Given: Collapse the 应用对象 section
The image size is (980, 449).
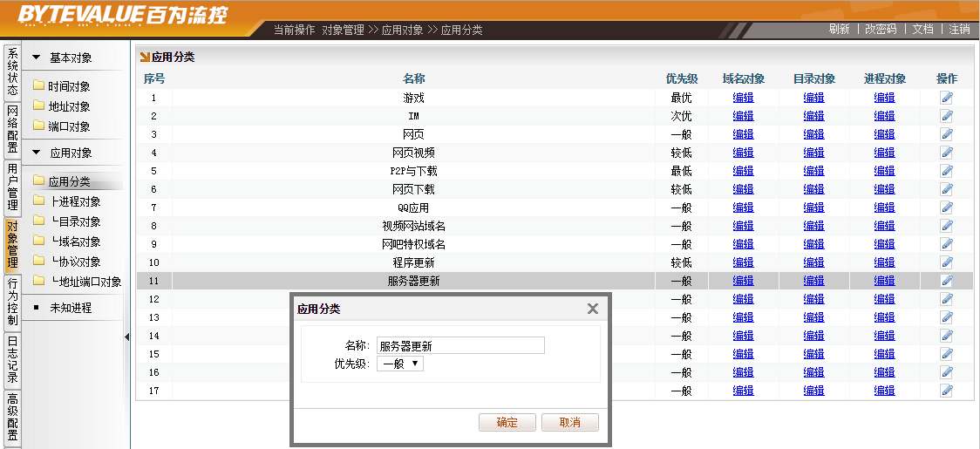Looking at the screenshot, I should point(36,153).
